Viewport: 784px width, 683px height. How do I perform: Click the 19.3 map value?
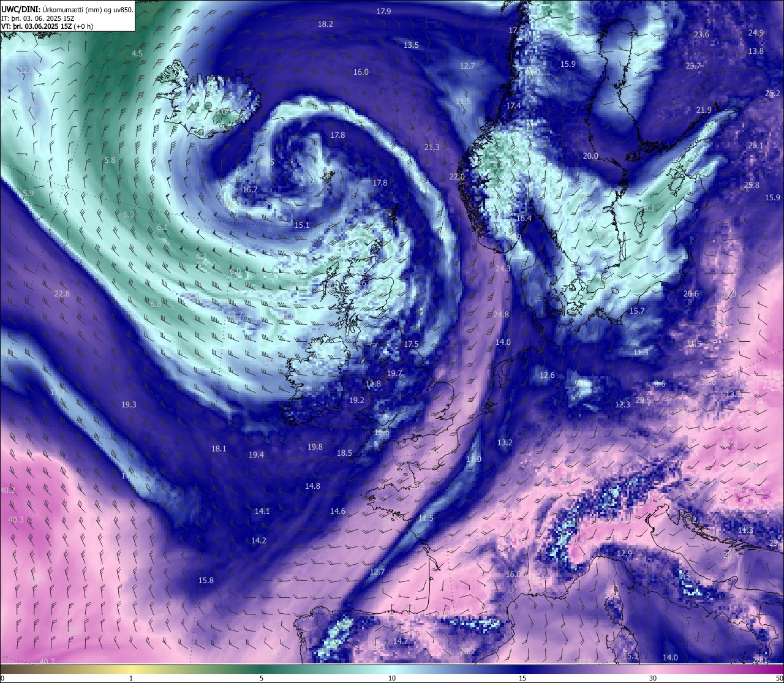[x=129, y=405]
